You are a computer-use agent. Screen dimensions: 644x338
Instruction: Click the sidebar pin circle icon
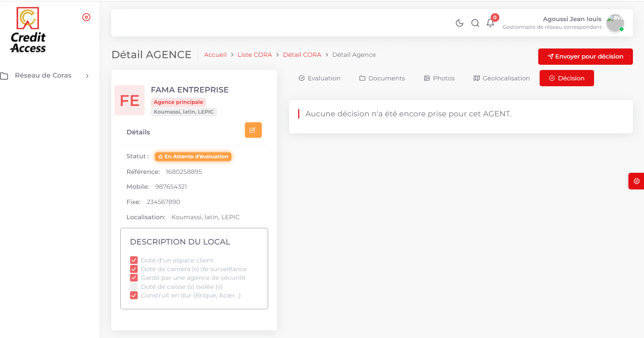(86, 17)
